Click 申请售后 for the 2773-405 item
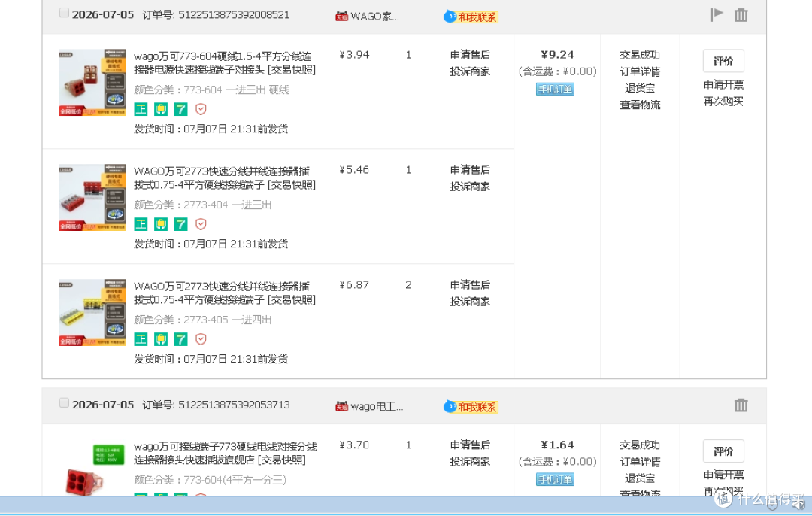The width and height of the screenshot is (812, 516). pyautogui.click(x=470, y=285)
